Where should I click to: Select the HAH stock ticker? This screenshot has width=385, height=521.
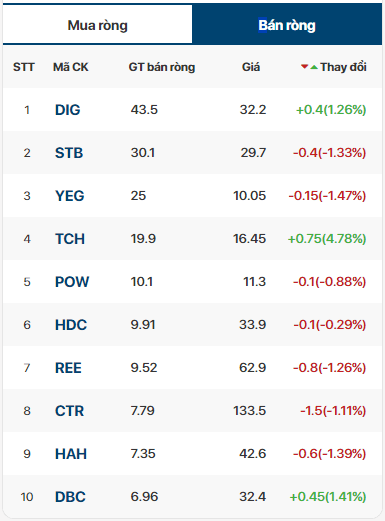pyautogui.click(x=71, y=454)
